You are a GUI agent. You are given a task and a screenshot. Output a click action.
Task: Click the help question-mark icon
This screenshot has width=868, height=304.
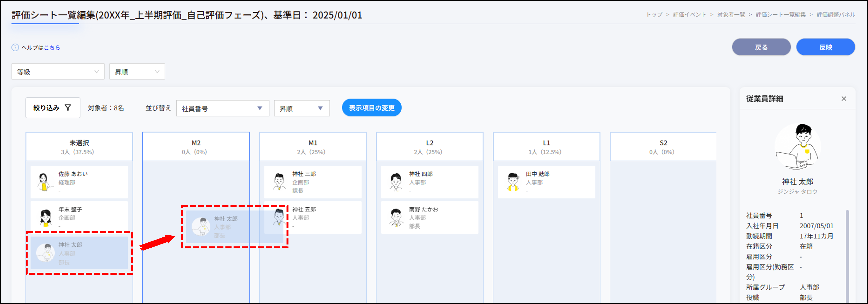[x=15, y=47]
